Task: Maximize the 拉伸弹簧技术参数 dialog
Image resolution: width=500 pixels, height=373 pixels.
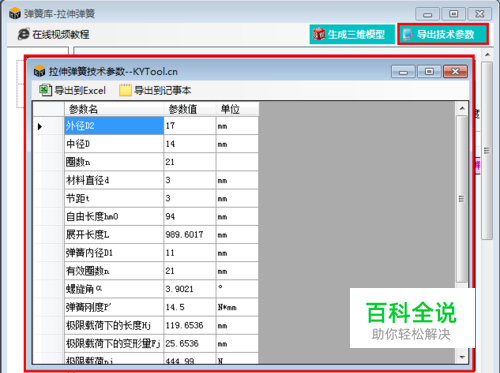Action: coord(429,71)
